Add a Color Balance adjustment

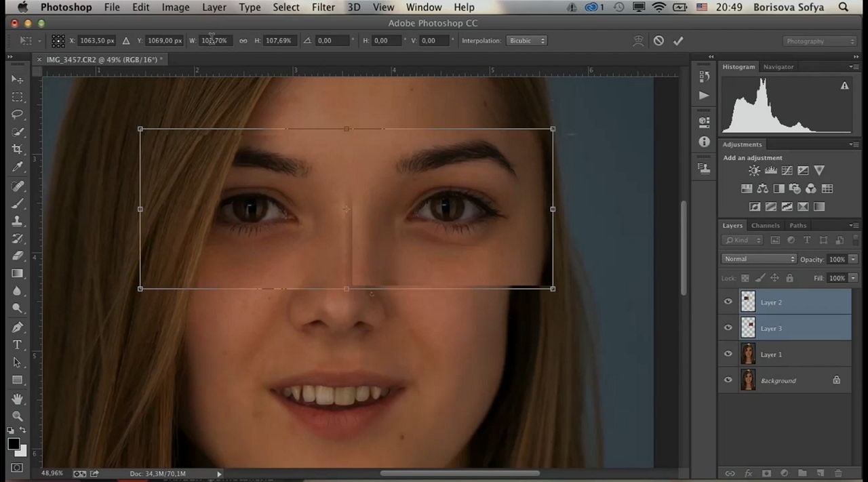pyautogui.click(x=762, y=189)
